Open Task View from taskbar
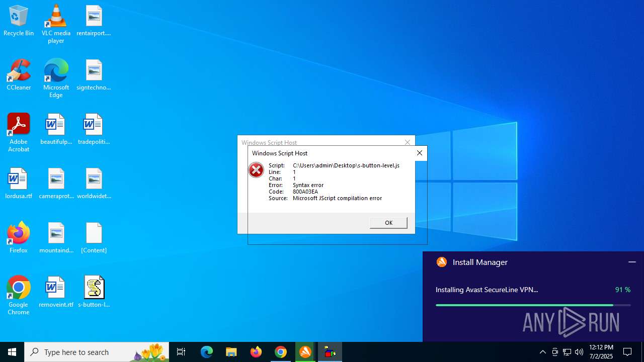The image size is (644, 362). click(181, 352)
